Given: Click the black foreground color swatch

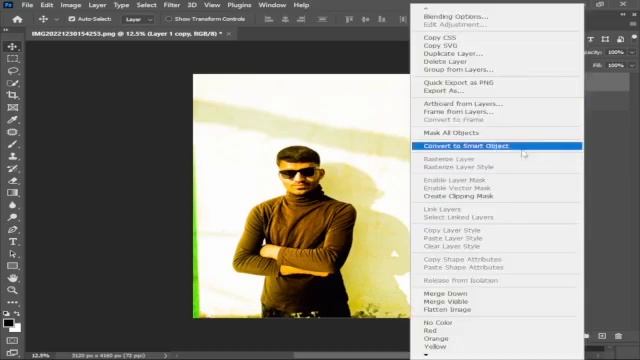Looking at the screenshot, I should click(x=8, y=323).
